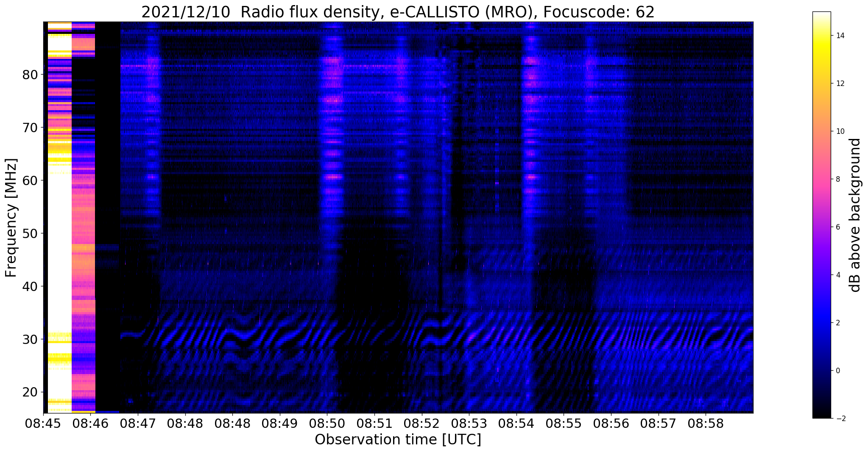Click the 08:50 time tick label
Viewport: 868px width, 452px height.
[327, 423]
